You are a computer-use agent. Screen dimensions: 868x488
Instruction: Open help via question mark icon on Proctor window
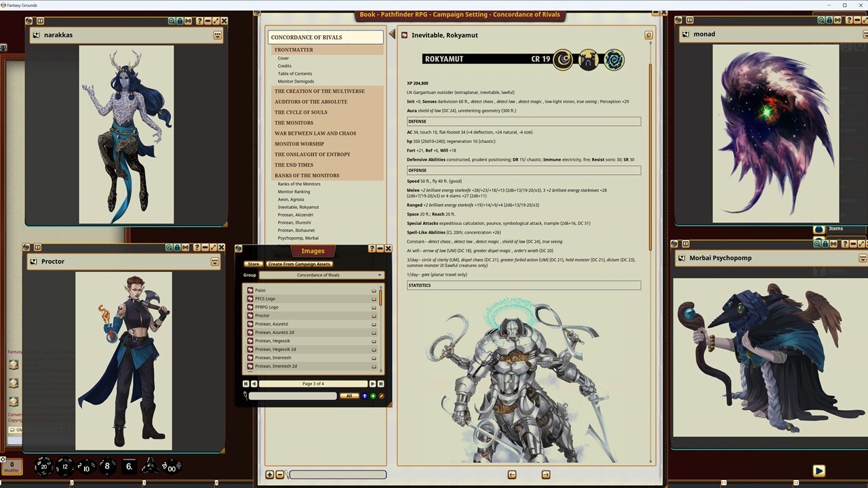click(x=197, y=247)
